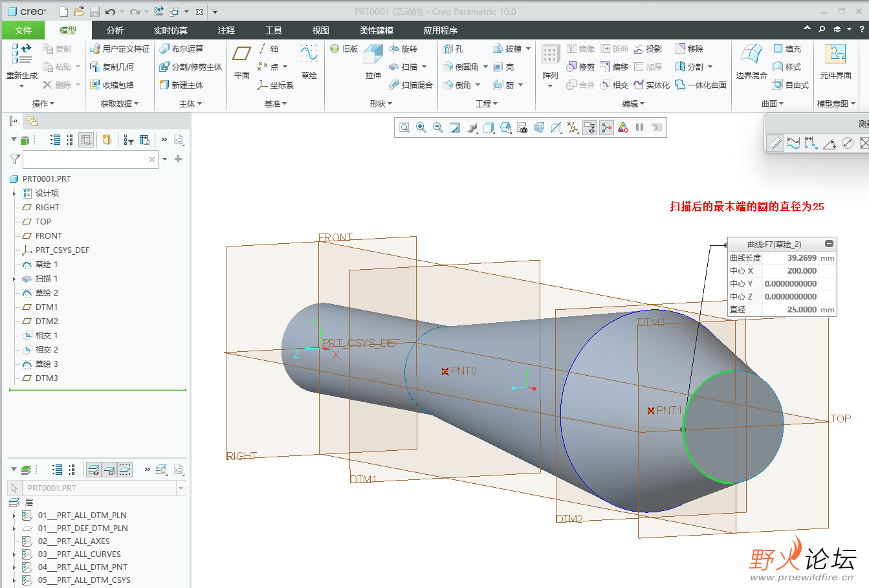The height and width of the screenshot is (588, 869).
Task: Expand the 扫描 1 feature node
Action: tap(14, 279)
